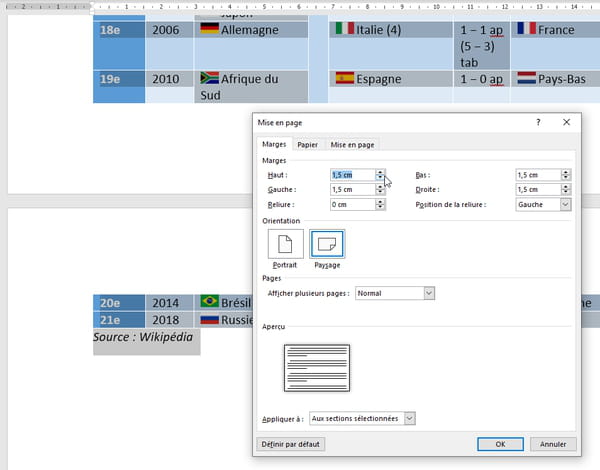Click the Droite margin input field
Screen dimensions: 600x470
point(538,189)
